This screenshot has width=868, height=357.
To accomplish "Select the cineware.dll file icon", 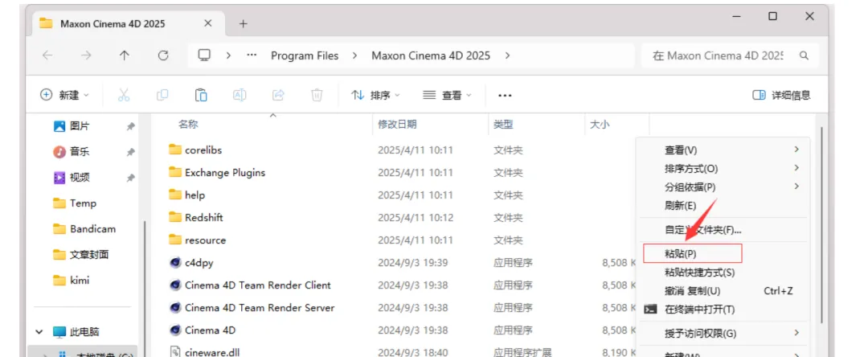I will click(175, 351).
